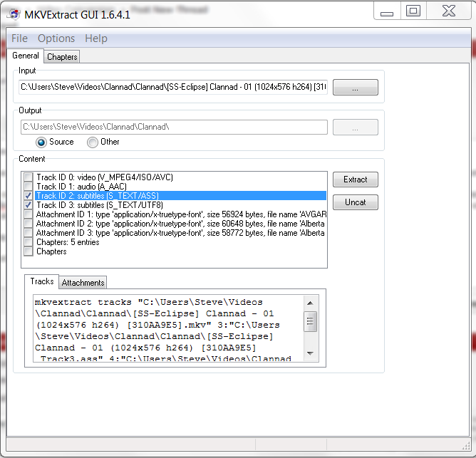Image resolution: width=476 pixels, height=458 pixels.
Task: Click the Extract button
Action: pos(355,179)
